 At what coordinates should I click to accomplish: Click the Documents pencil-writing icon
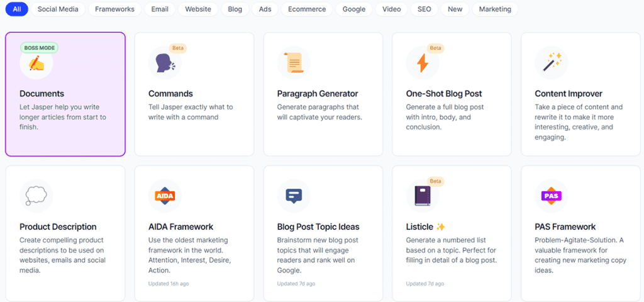point(36,64)
